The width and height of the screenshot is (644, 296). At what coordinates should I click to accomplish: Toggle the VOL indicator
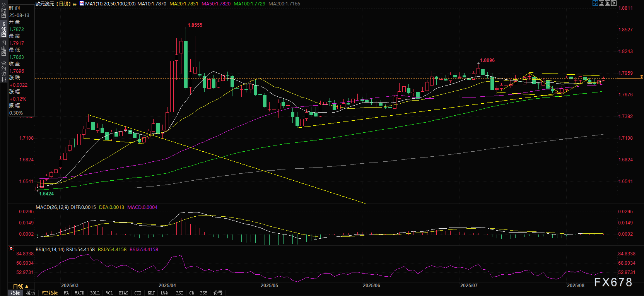(x=109, y=293)
